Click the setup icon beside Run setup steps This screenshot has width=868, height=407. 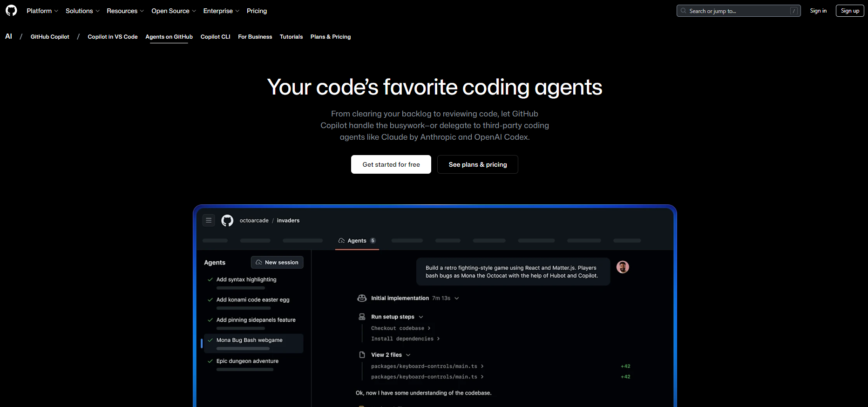pyautogui.click(x=362, y=317)
